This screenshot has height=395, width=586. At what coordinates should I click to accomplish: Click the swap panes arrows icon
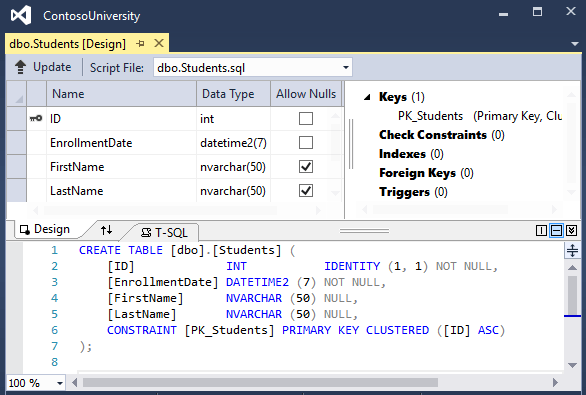(107, 229)
